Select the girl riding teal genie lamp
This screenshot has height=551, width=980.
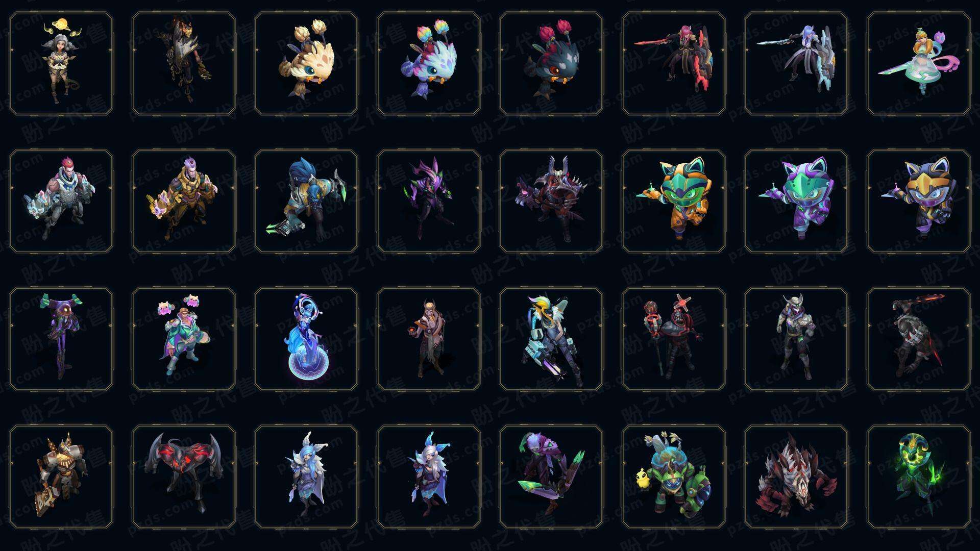coord(919,64)
